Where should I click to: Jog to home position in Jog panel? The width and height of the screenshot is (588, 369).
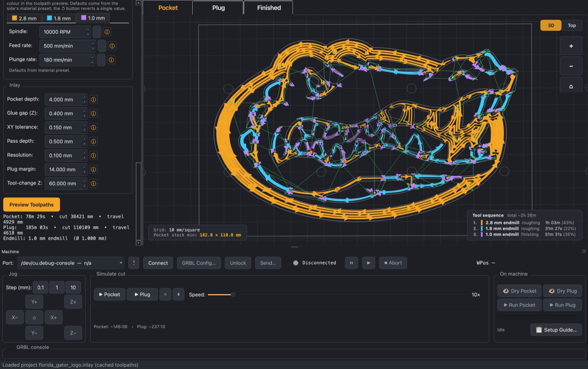34,317
